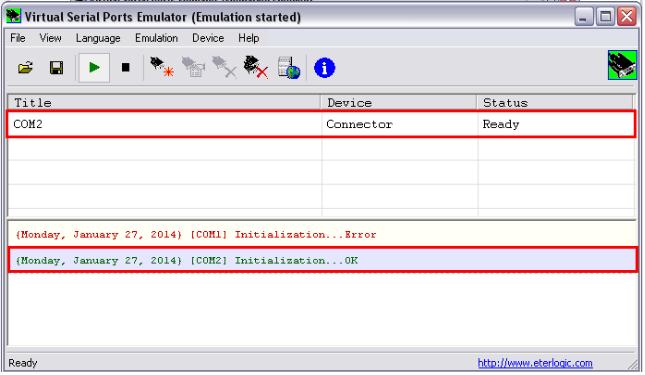Image resolution: width=645 pixels, height=375 pixels.
Task: Minimize the Virtual Serial Ports Emulator window
Action: point(583,16)
